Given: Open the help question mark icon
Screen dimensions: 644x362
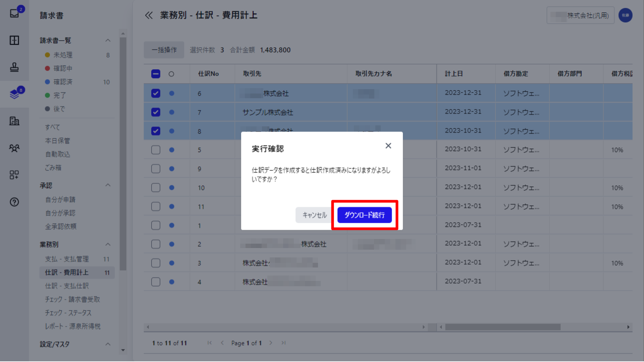Looking at the screenshot, I should click(x=14, y=202).
